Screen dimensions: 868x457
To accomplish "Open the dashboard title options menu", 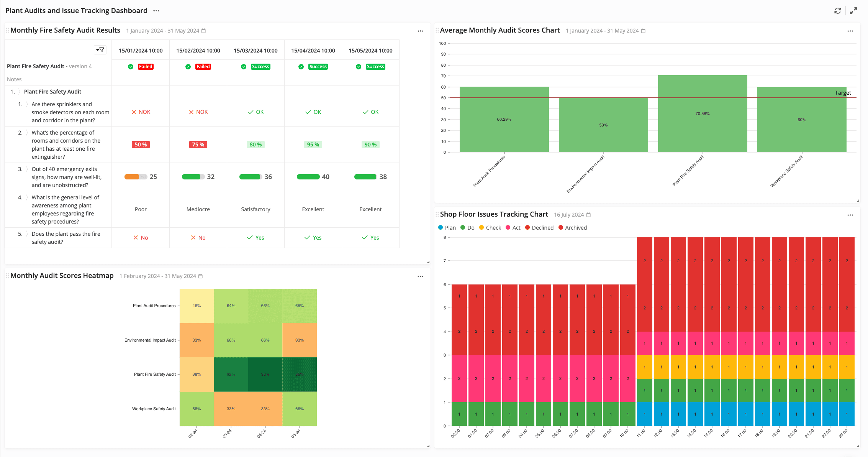I will [x=156, y=11].
